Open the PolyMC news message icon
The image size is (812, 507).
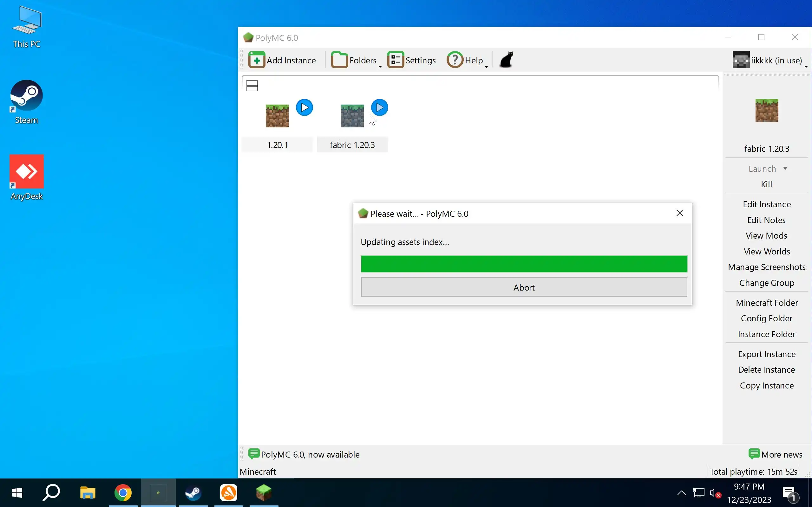tap(254, 454)
